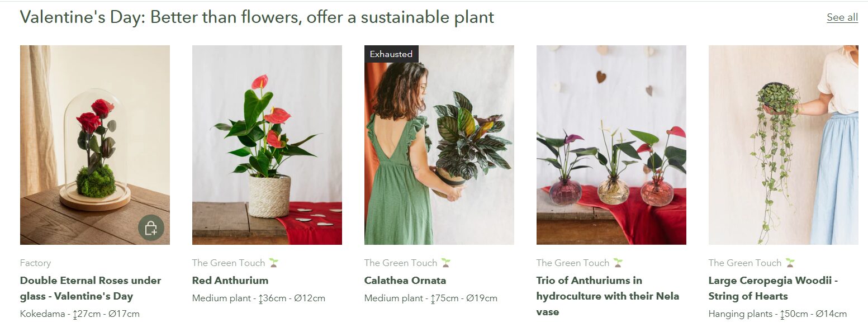
Task: Click "The Green Touch" above Red Anthurium
Action: point(229,263)
